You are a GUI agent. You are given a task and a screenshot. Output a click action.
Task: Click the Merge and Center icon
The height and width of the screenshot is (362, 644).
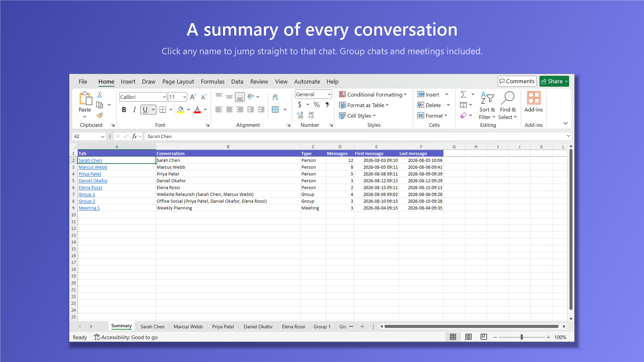tap(275, 109)
